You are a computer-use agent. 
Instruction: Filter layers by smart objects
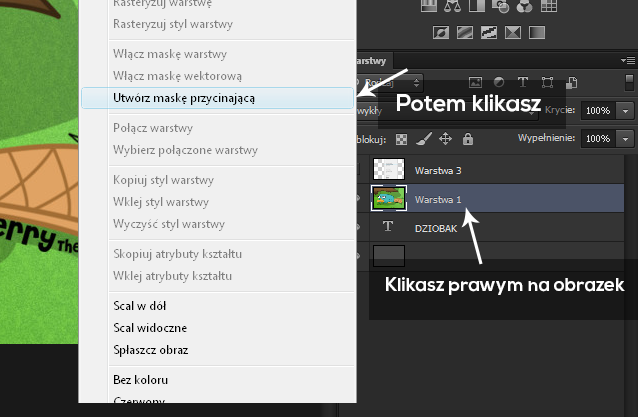click(x=571, y=83)
